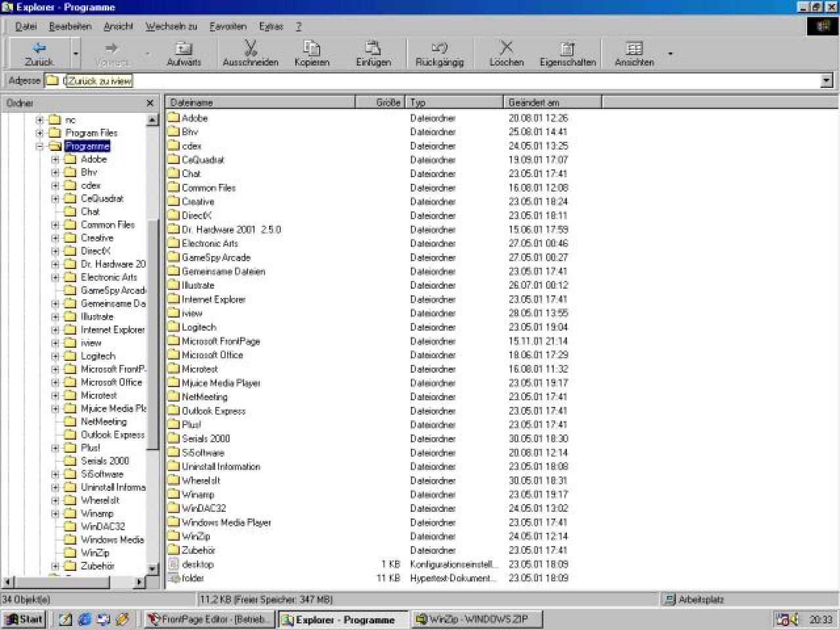Expand the Adobe folder in tree
Screen dimensions: 840x630
click(55, 159)
